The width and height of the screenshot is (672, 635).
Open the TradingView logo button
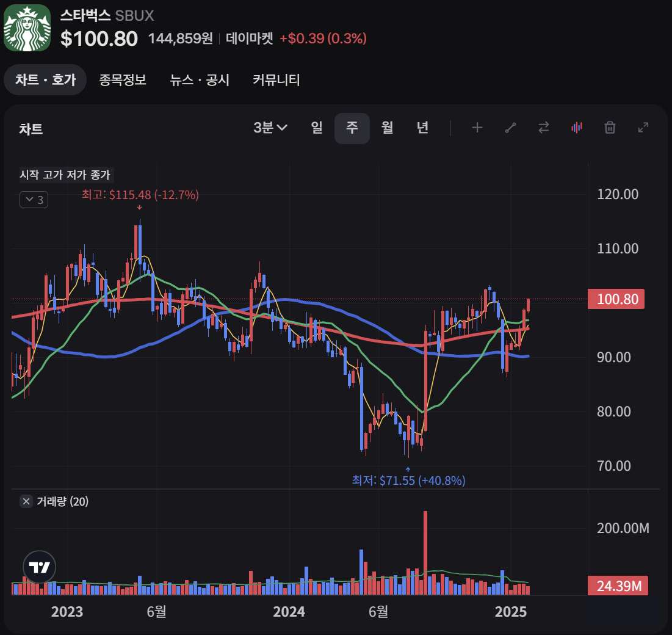pos(40,567)
